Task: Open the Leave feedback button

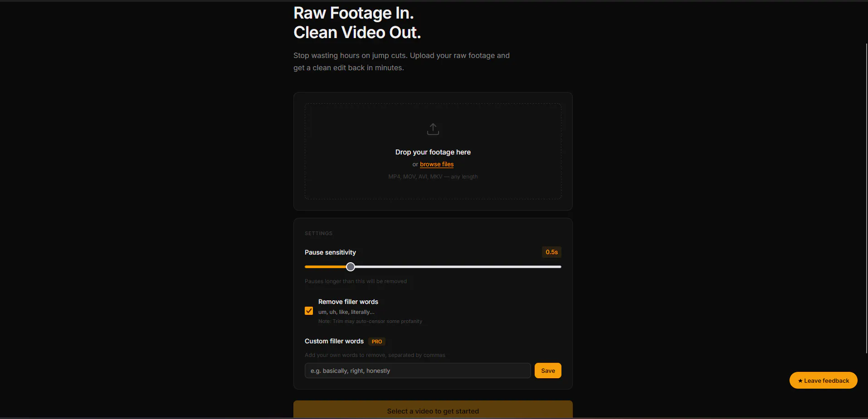Action: 824,380
